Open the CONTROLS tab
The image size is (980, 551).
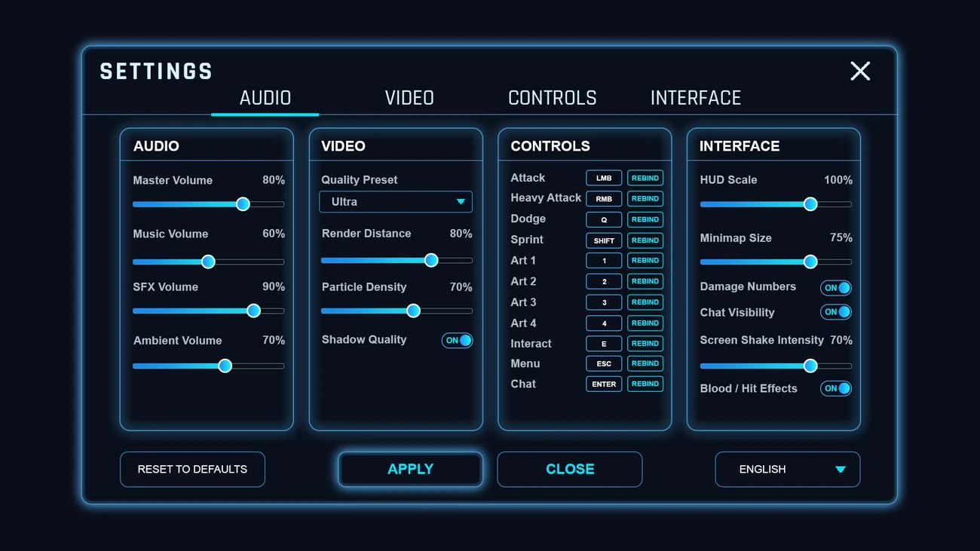553,98
